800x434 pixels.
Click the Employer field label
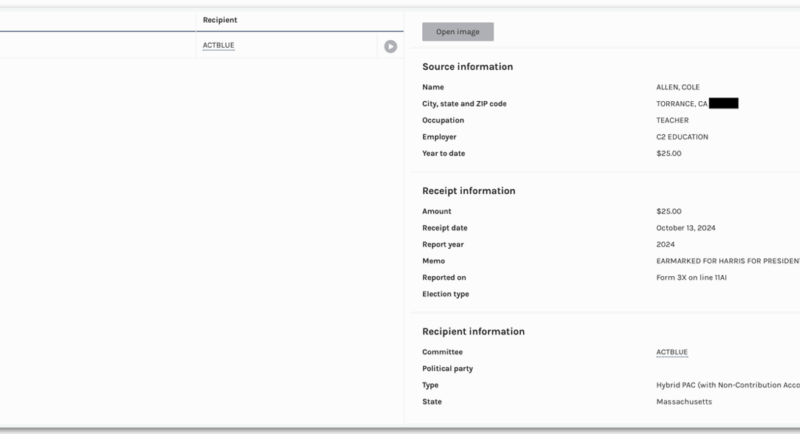(x=439, y=137)
